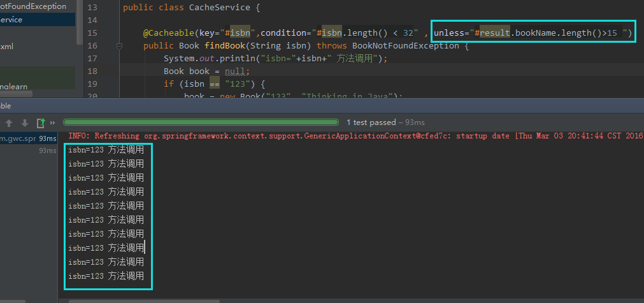
Task: Click line number 17 in gutter
Action: pyautogui.click(x=93, y=59)
